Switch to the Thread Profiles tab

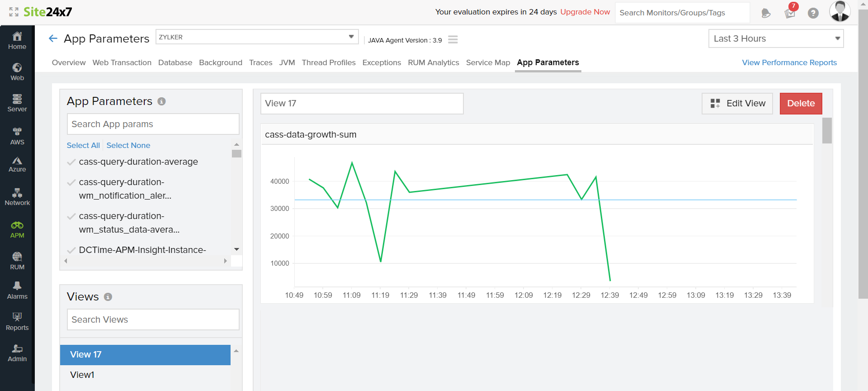coord(329,62)
